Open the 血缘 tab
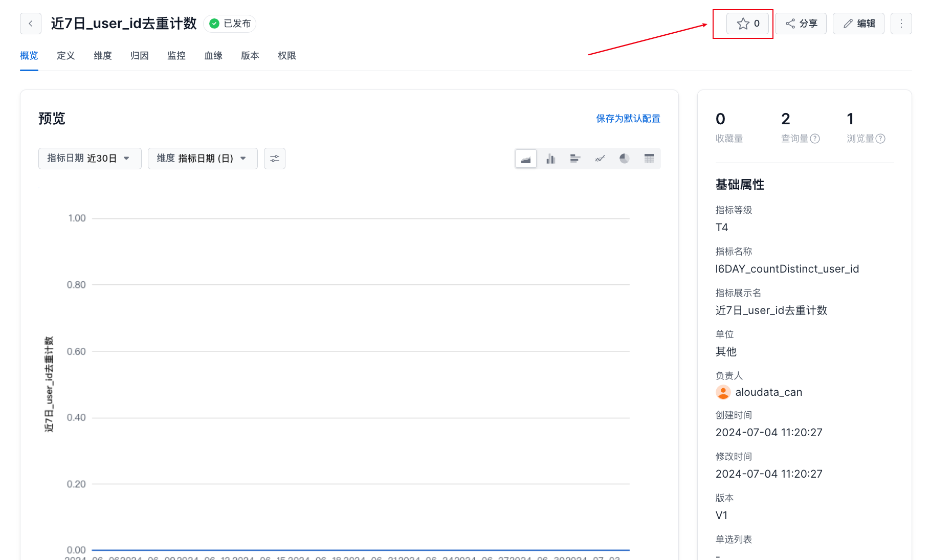Image resolution: width=930 pixels, height=560 pixels. 213,56
